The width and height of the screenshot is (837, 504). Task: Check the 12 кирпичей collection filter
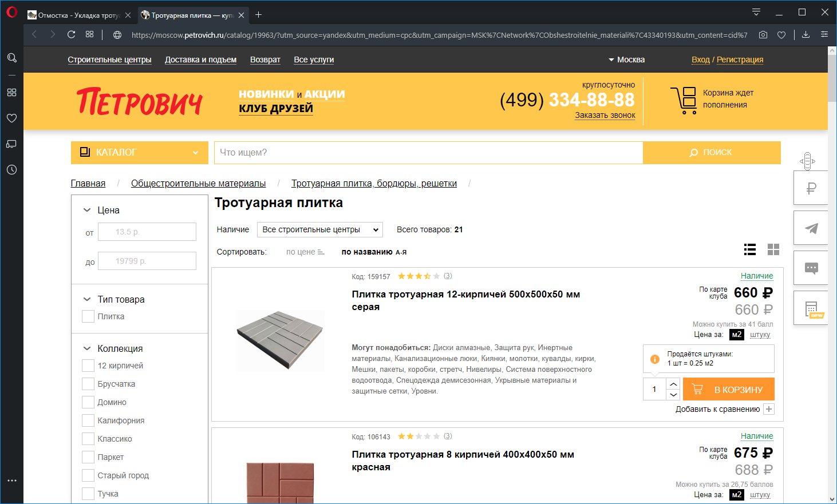(88, 366)
